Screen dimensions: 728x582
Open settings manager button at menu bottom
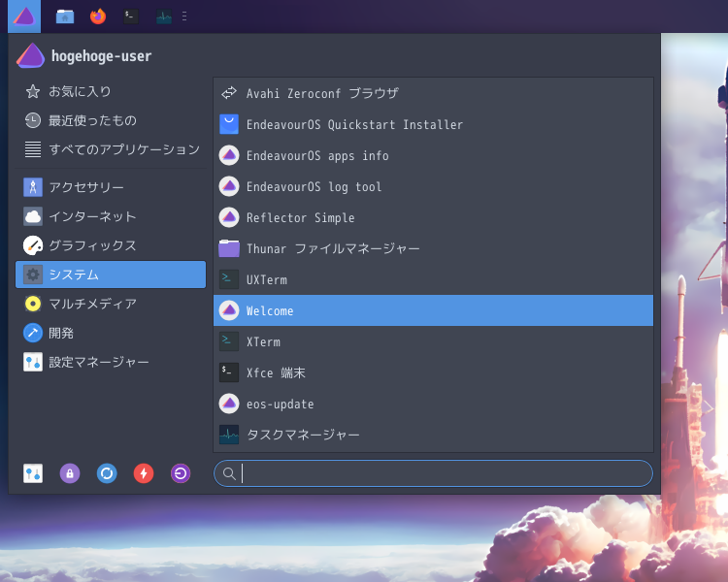(33, 473)
